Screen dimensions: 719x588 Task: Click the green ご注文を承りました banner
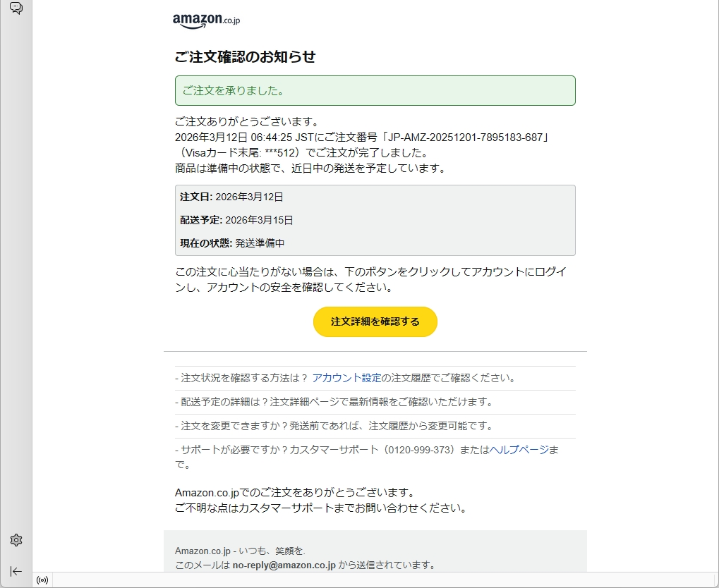coord(375,91)
